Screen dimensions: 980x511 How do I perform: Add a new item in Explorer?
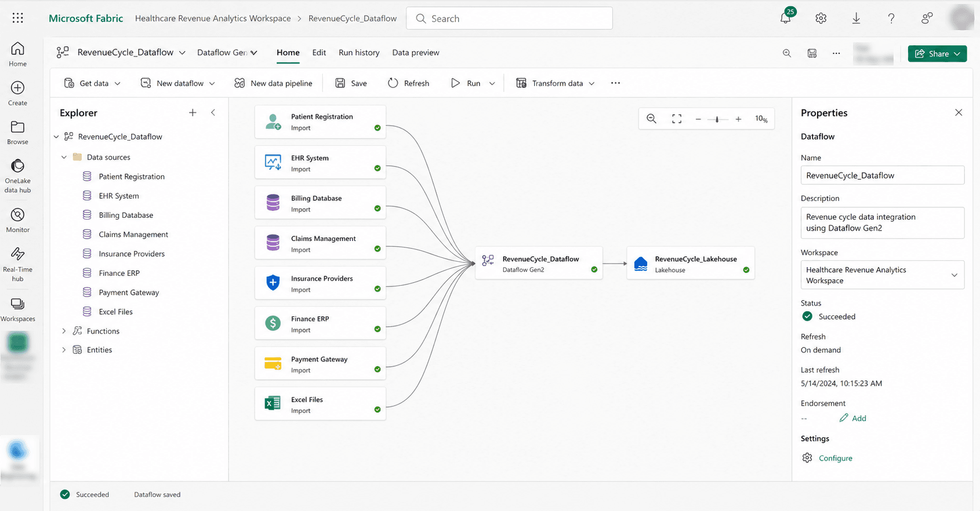click(193, 112)
